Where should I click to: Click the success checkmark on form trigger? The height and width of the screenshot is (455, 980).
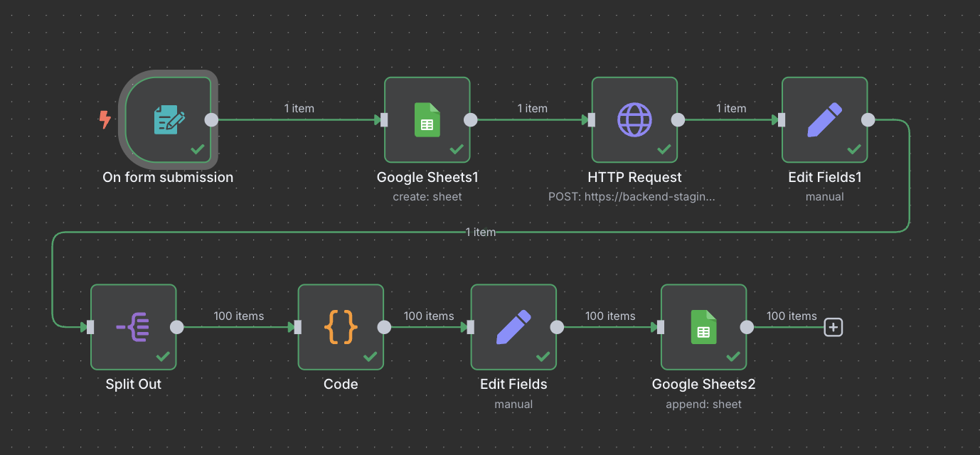198,149
